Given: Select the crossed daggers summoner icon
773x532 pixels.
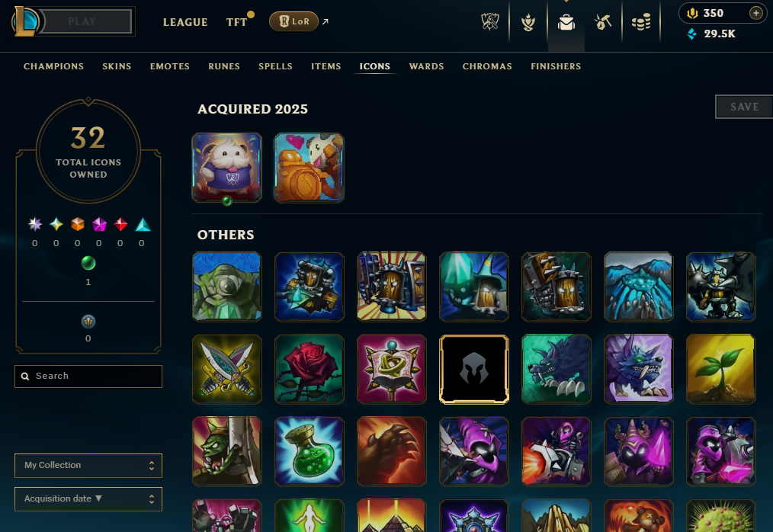Looking at the screenshot, I should (226, 369).
